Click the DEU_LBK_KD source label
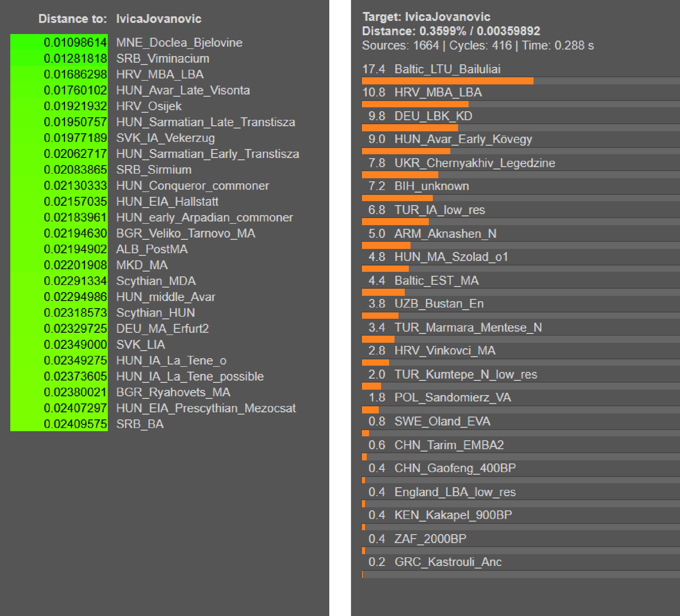The width and height of the screenshot is (680, 616). [433, 116]
